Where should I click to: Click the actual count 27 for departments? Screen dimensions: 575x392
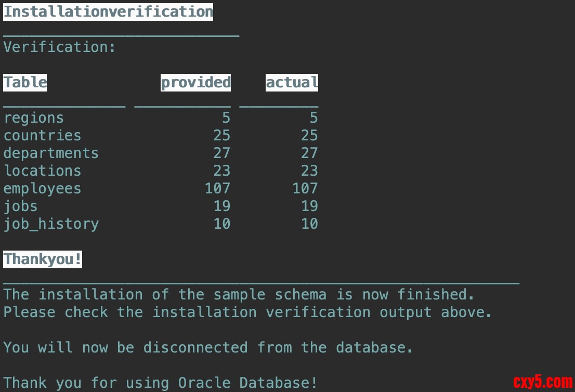(309, 153)
